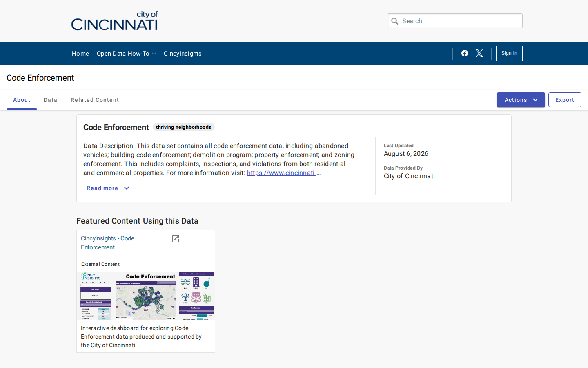
Task: Open the cincinnati website link in description
Action: [x=282, y=173]
